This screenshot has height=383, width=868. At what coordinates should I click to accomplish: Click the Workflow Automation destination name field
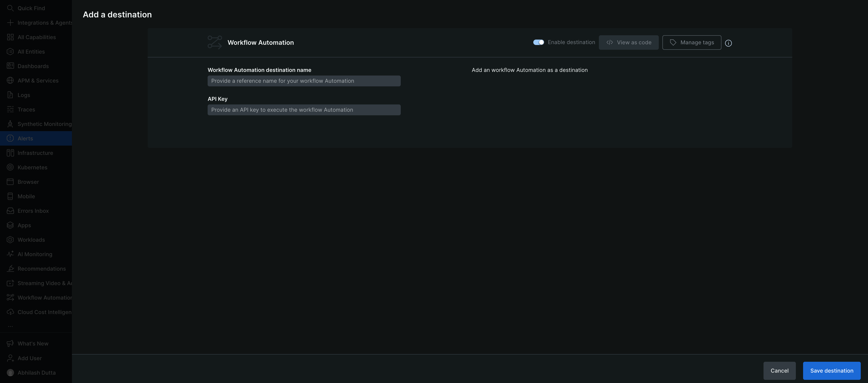tap(304, 81)
